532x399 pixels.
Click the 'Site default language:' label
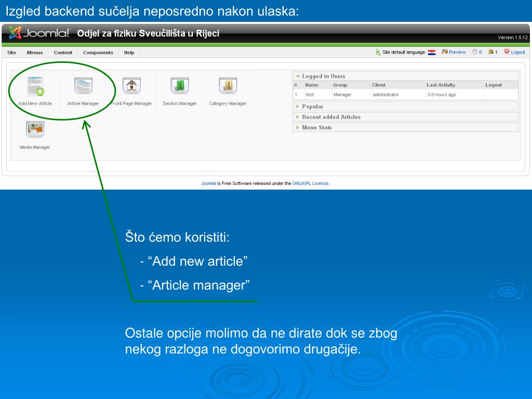[x=404, y=52]
